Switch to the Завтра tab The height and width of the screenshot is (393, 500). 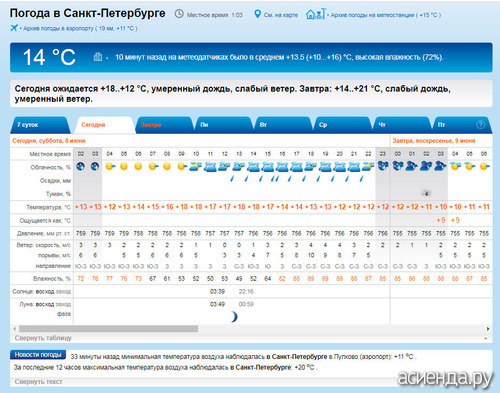[164, 125]
